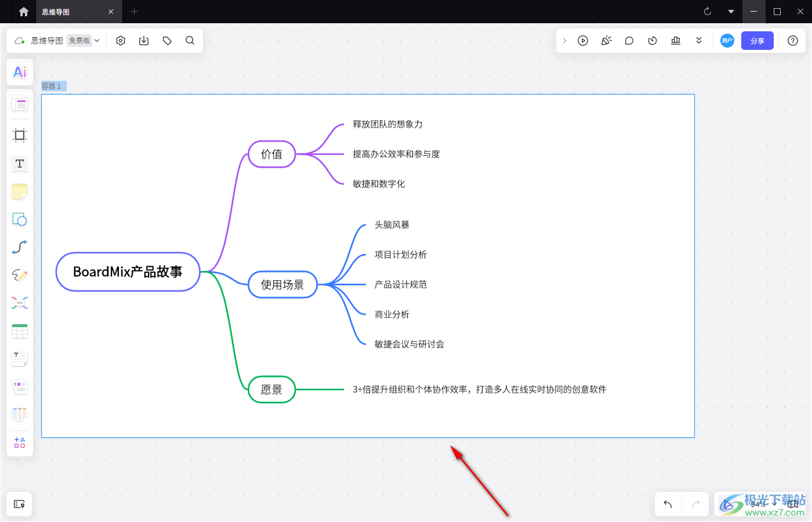Add a new tab

(x=134, y=12)
